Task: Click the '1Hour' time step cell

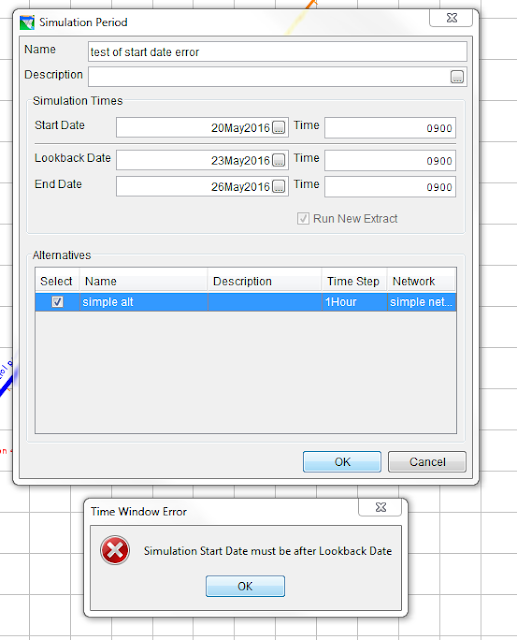Action: (x=354, y=302)
